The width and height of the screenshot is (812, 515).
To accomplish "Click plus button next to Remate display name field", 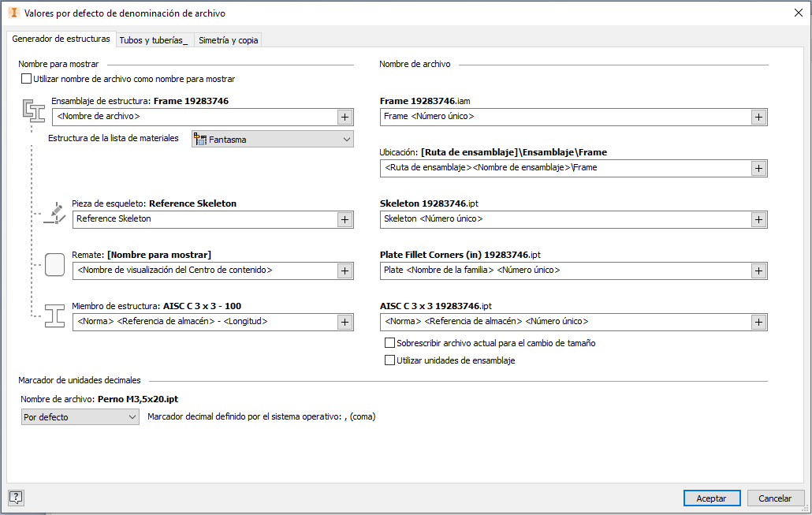I will pos(345,271).
